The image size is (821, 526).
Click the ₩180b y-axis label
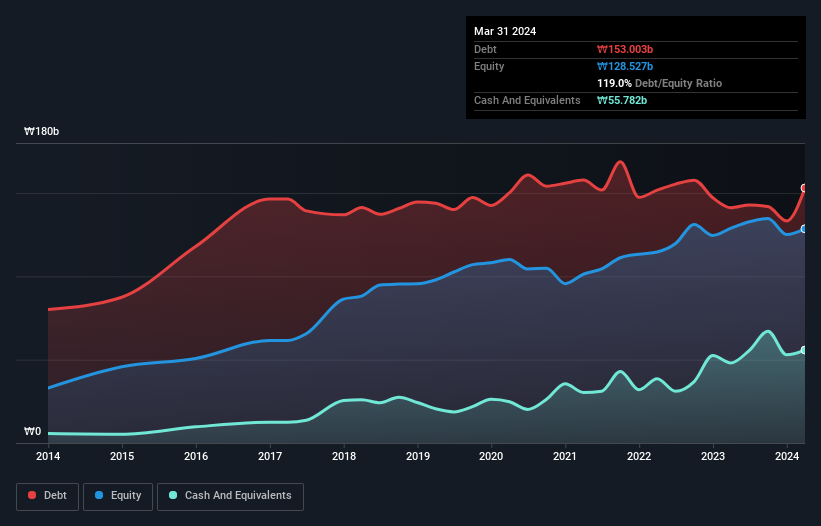41,131
